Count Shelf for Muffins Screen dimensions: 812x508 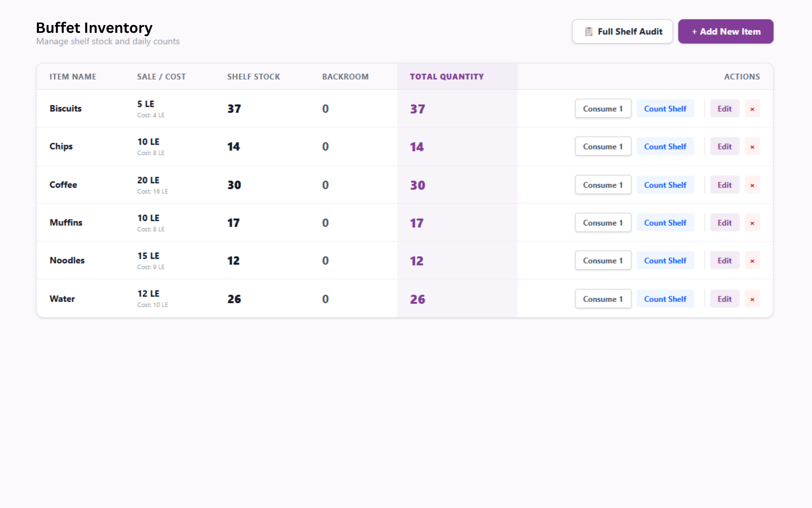point(665,223)
